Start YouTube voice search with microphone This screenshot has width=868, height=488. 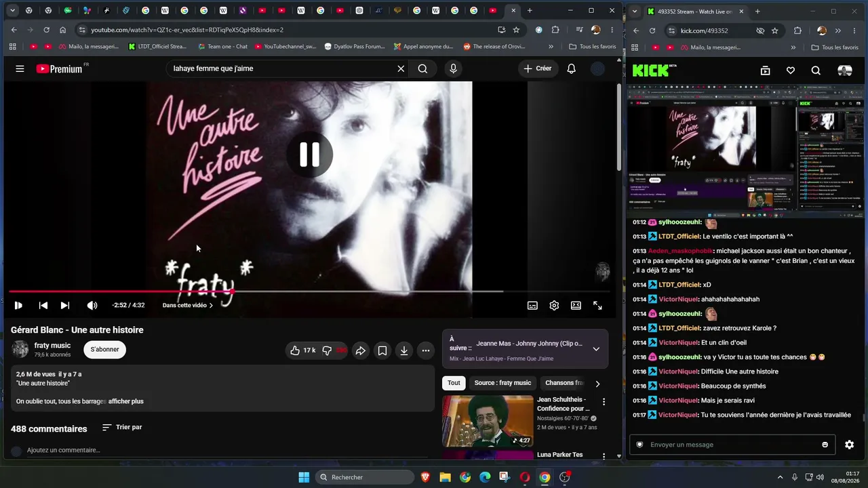(453, 68)
